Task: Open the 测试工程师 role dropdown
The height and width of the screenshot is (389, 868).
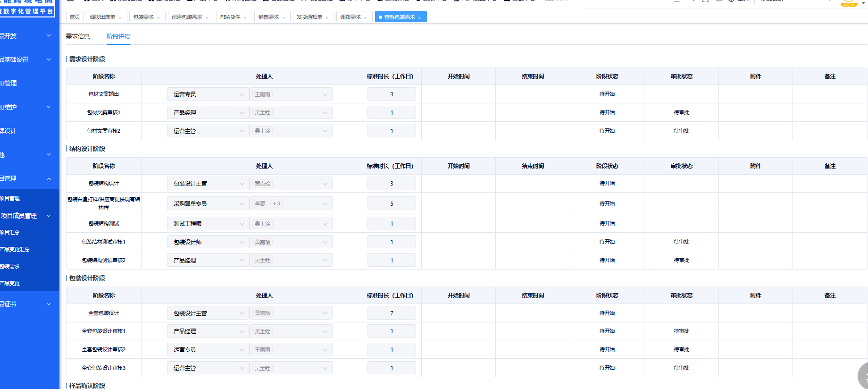Action: pyautogui.click(x=208, y=223)
